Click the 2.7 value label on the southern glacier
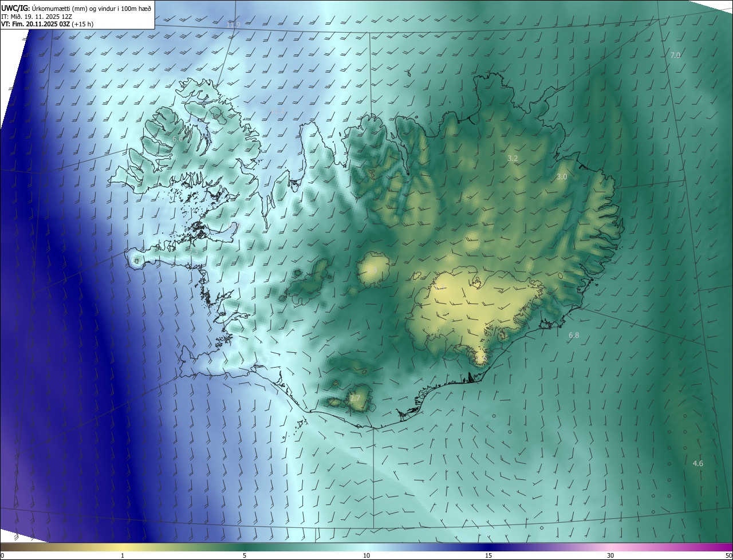 (x=355, y=398)
